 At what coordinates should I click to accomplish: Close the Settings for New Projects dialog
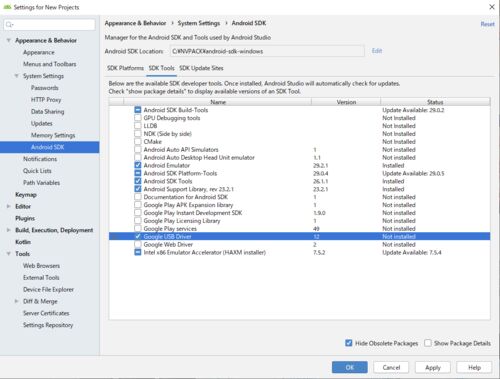click(492, 7)
